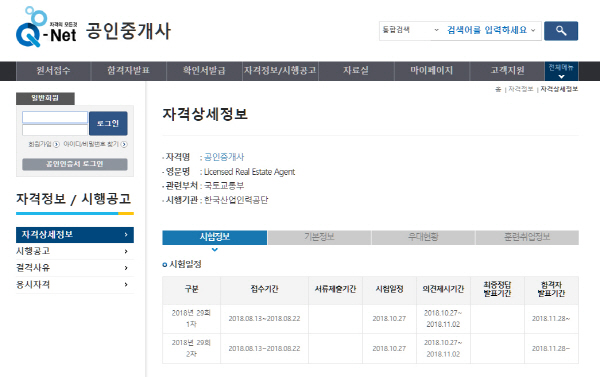Screen dimensions: 600x377
Task: Click the 공인중개사 qualification name link
Action: 224,157
